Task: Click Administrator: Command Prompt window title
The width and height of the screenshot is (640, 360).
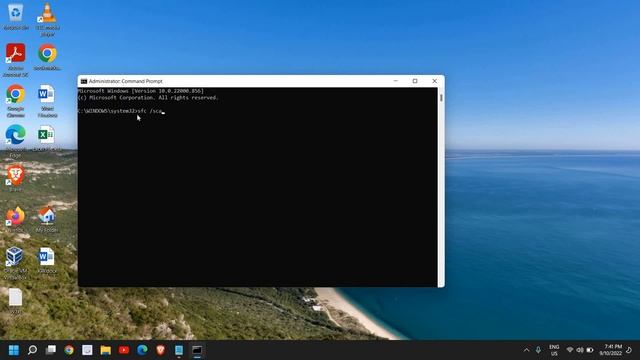Action: (125, 81)
